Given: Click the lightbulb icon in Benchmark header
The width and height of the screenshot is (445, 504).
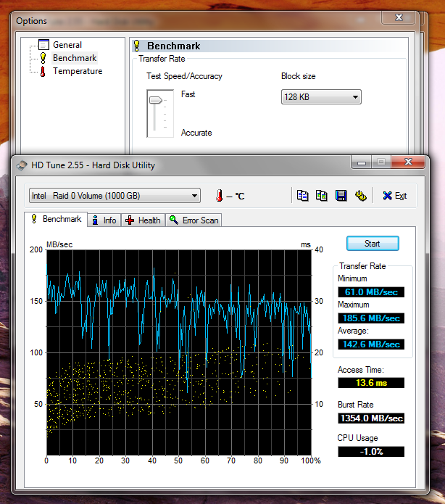Looking at the screenshot, I should (x=137, y=46).
